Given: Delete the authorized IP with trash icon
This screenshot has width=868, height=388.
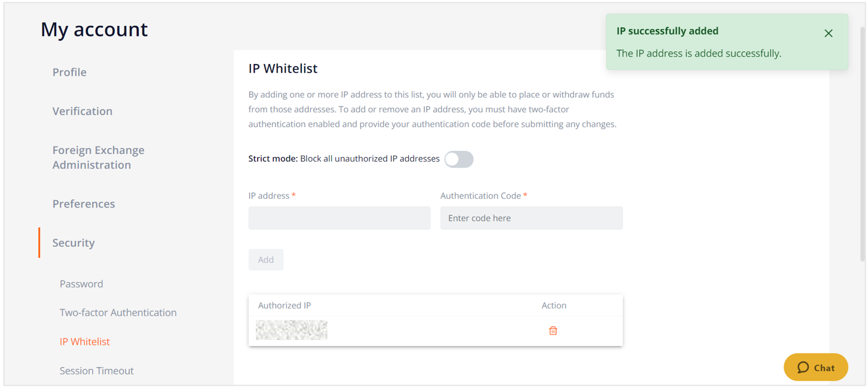Looking at the screenshot, I should pos(553,331).
